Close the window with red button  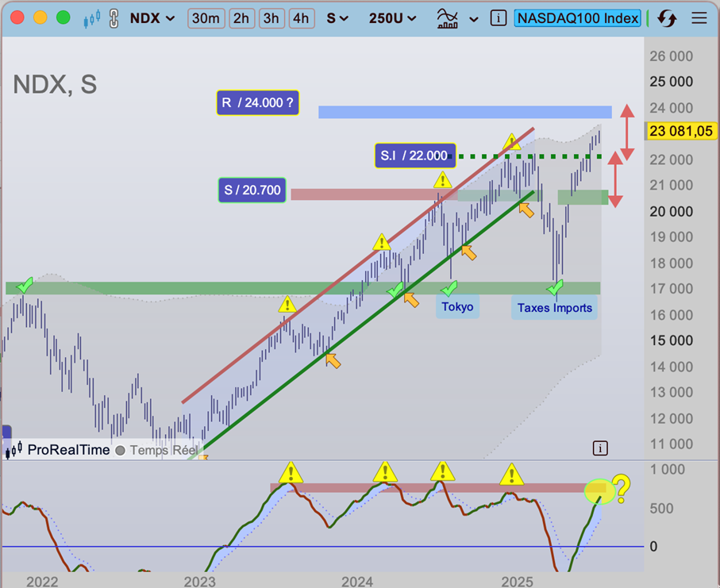(x=17, y=18)
